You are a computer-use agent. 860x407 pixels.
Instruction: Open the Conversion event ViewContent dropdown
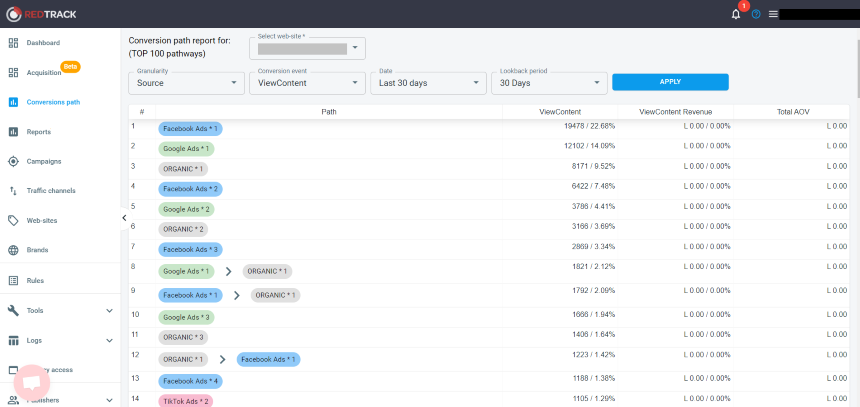pos(307,83)
